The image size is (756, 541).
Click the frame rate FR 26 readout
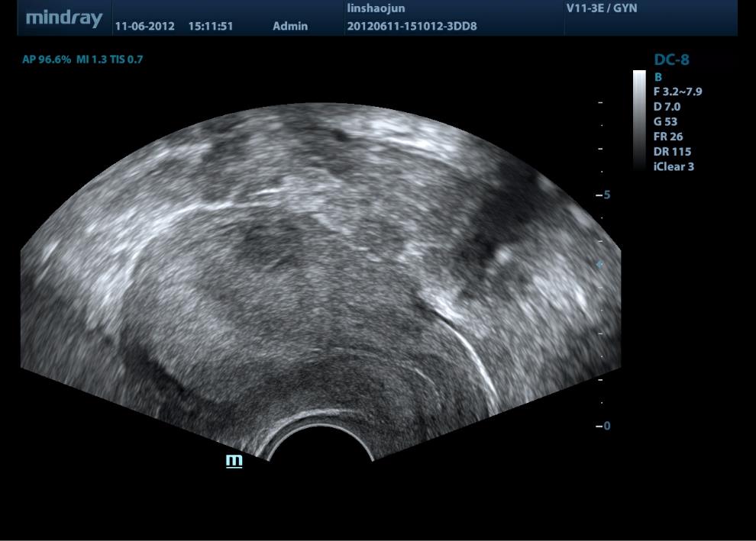(x=667, y=137)
